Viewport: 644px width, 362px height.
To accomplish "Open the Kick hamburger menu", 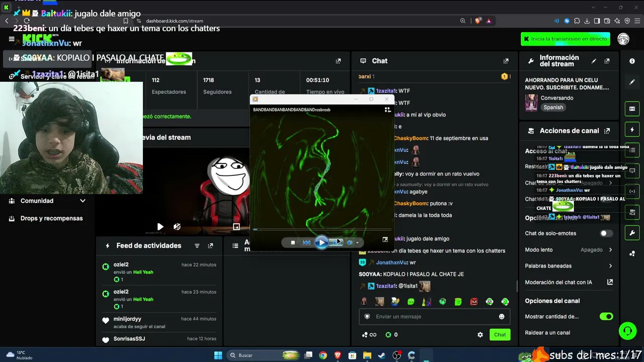I will pyautogui.click(x=12, y=39).
